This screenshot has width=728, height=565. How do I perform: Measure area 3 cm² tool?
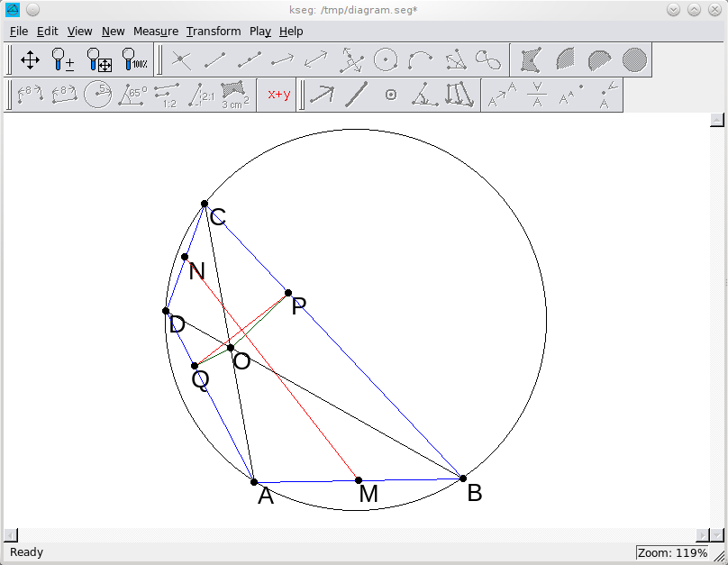coord(236,95)
